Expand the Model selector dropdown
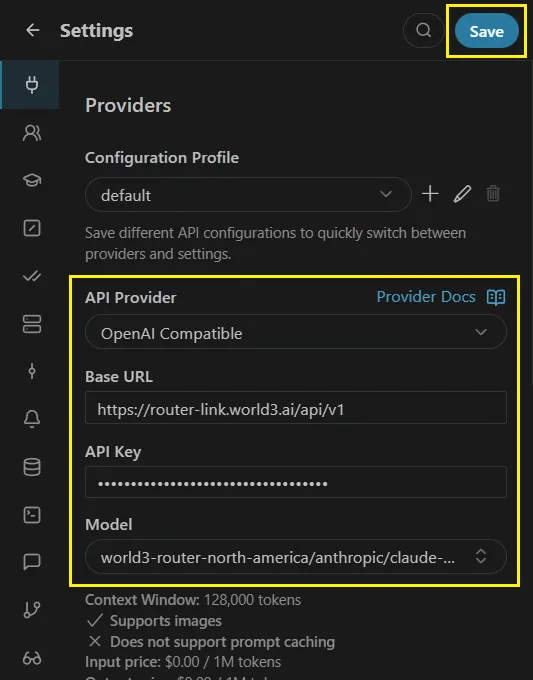The image size is (533, 680). [x=295, y=557]
